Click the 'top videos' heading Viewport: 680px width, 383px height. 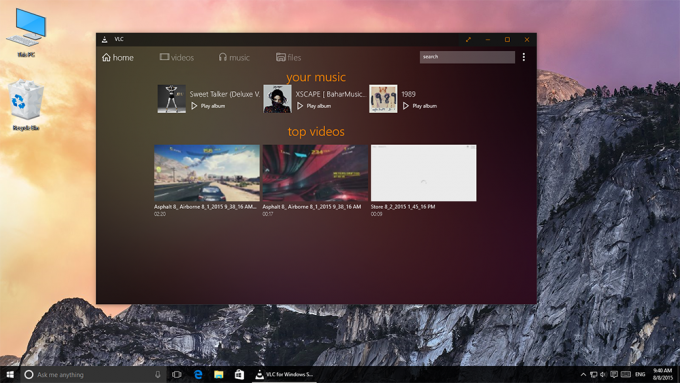point(316,131)
